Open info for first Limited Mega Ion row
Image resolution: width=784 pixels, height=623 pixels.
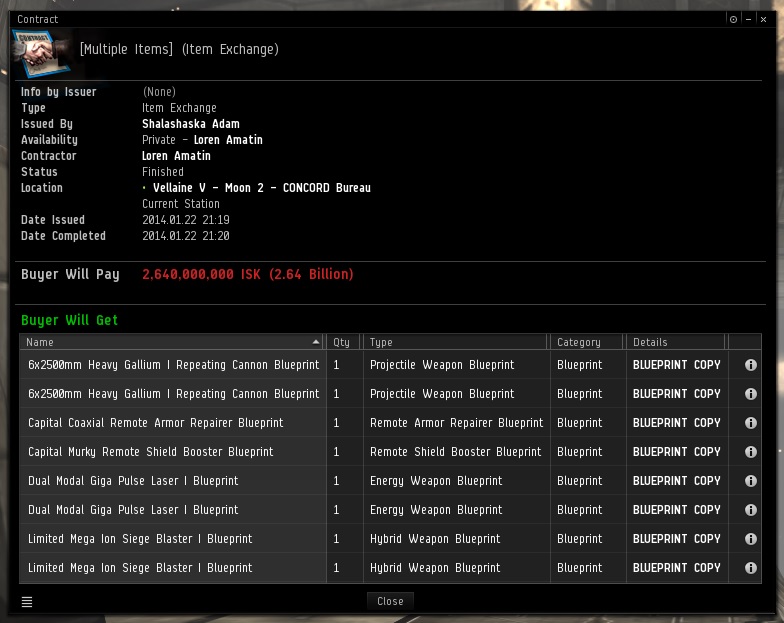[750, 539]
